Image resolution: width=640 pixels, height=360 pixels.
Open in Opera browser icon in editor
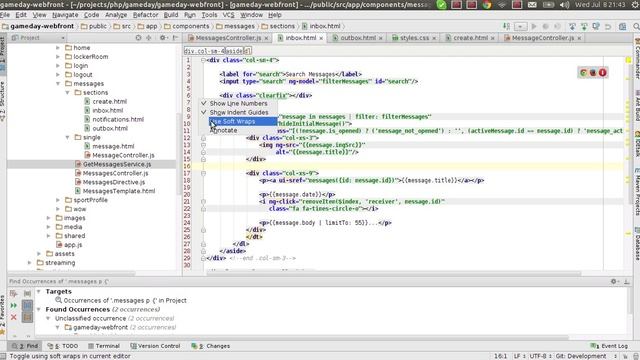pyautogui.click(x=602, y=73)
